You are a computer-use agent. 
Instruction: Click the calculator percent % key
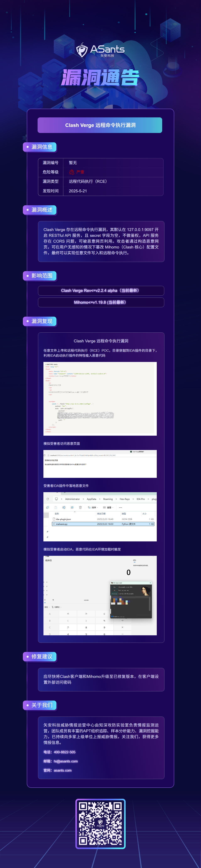(x=104, y=621)
